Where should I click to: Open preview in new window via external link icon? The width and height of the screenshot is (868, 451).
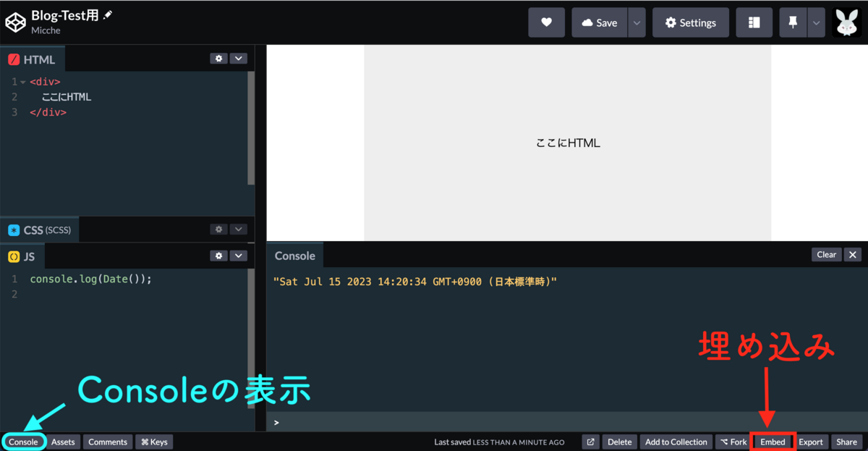590,442
